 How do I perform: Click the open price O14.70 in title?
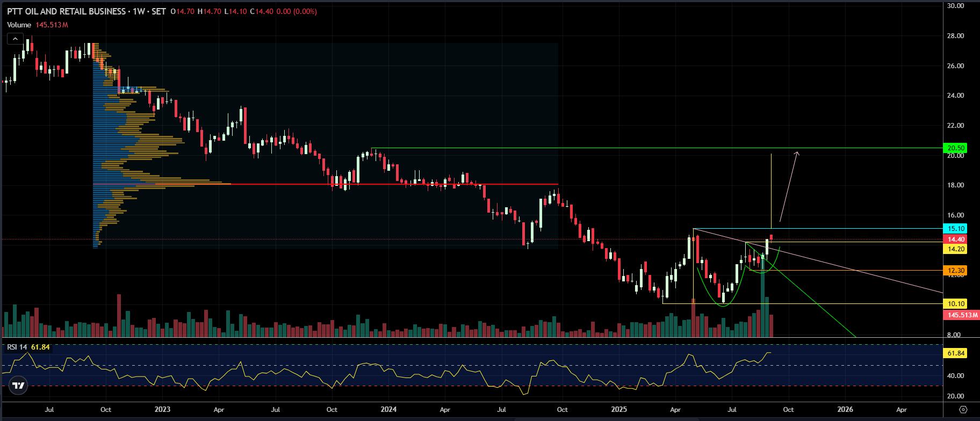(x=182, y=11)
